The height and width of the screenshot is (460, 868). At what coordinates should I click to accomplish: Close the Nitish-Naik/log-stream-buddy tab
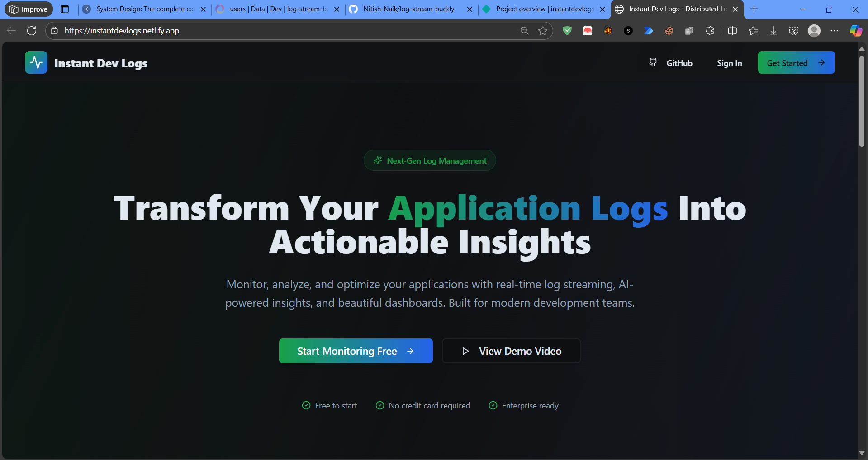pos(470,9)
